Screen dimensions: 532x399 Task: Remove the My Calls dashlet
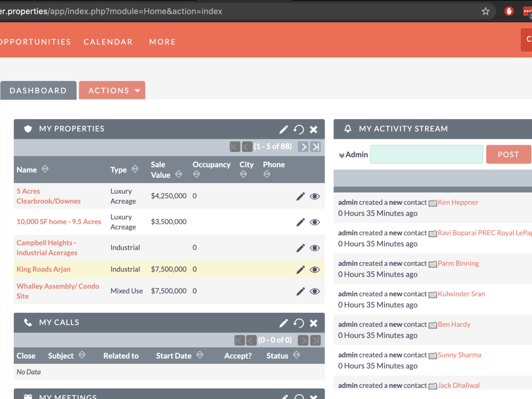click(x=313, y=322)
